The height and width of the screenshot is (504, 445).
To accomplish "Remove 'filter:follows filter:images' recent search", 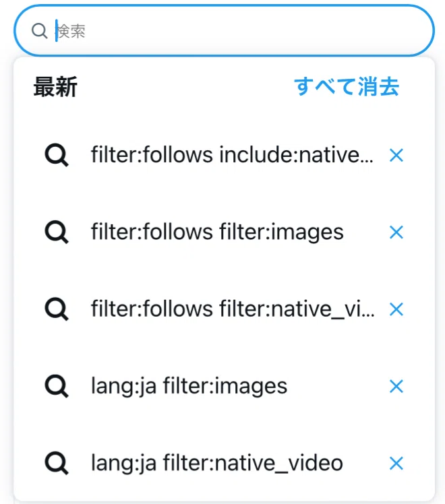I will click(x=396, y=232).
